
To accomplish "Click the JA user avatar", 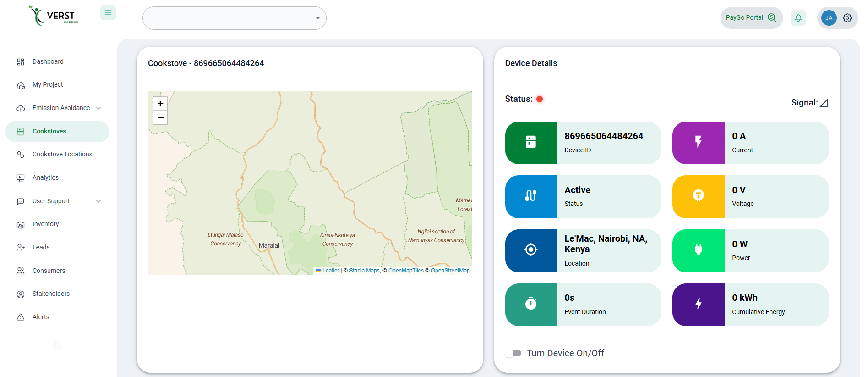I will tap(829, 18).
